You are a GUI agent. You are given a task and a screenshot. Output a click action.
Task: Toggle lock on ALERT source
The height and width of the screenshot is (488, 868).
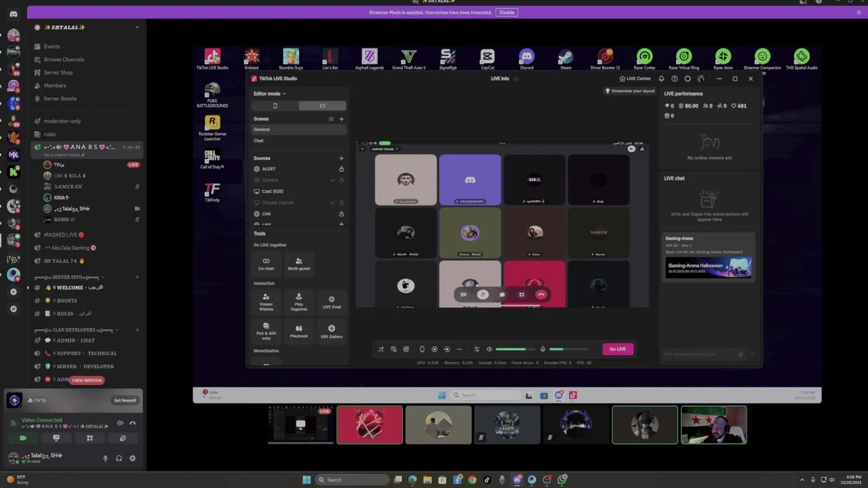pos(341,169)
